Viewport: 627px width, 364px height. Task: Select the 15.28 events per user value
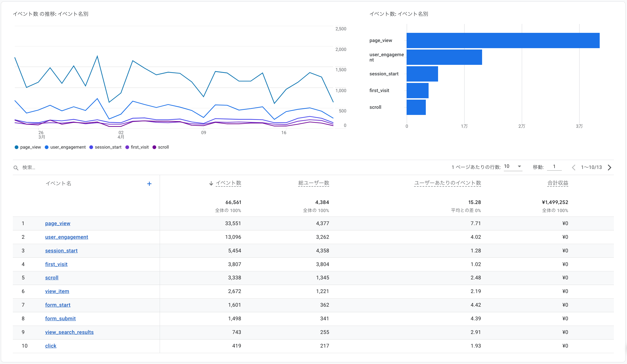[475, 202]
